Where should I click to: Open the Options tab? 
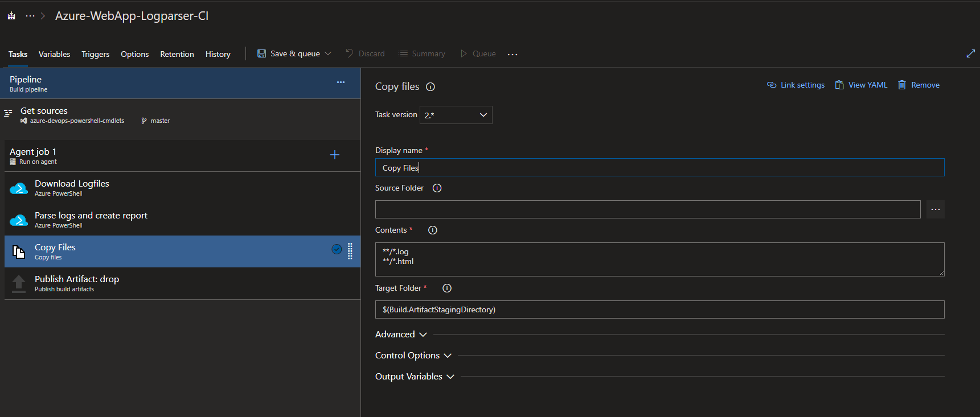(x=135, y=54)
